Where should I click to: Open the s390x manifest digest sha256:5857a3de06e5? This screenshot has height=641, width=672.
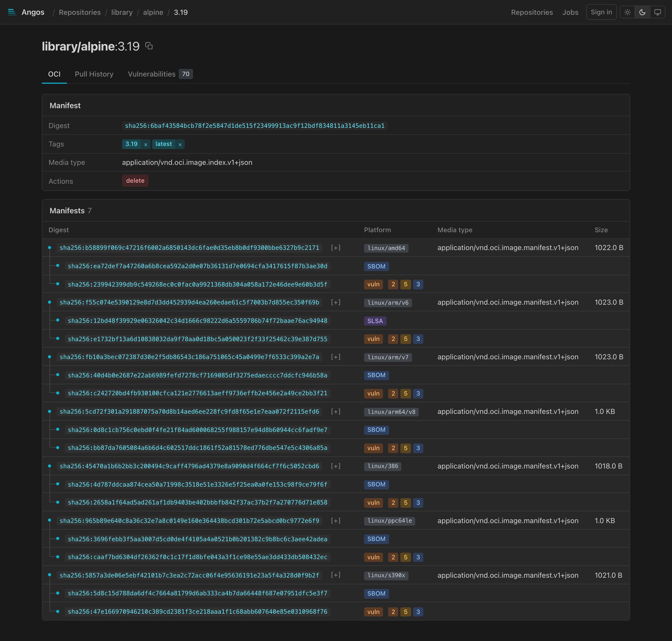click(189, 575)
